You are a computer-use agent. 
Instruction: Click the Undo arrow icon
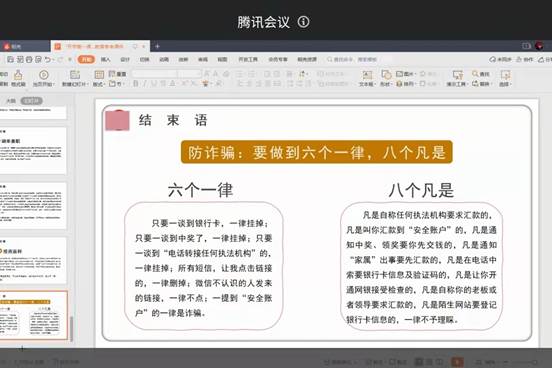[x=48, y=59]
